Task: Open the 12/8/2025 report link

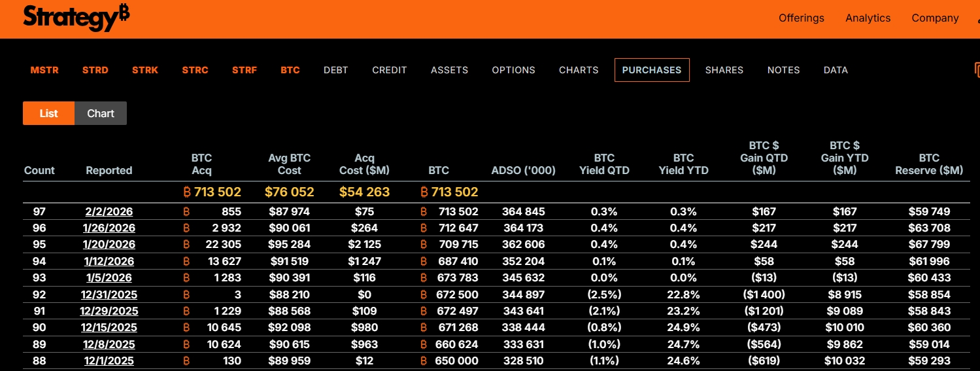Action: tap(109, 344)
